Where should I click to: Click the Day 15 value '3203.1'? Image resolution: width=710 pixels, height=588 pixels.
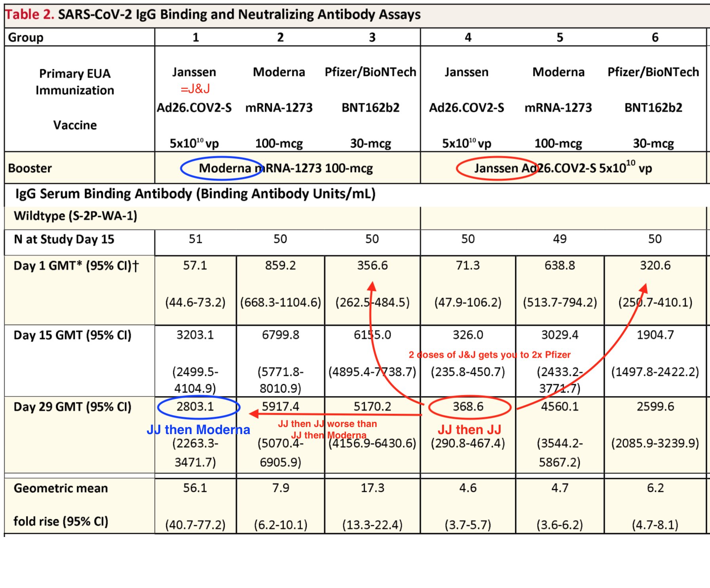click(x=195, y=335)
